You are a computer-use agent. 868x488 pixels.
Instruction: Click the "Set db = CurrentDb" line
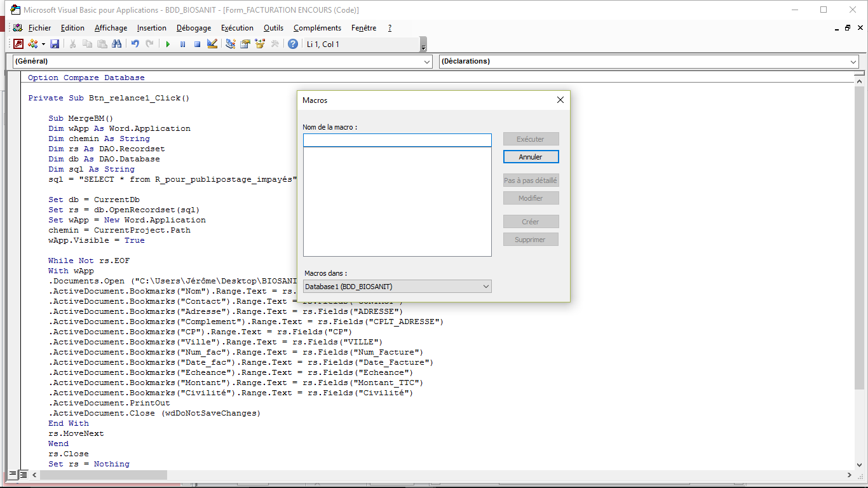tap(94, 200)
